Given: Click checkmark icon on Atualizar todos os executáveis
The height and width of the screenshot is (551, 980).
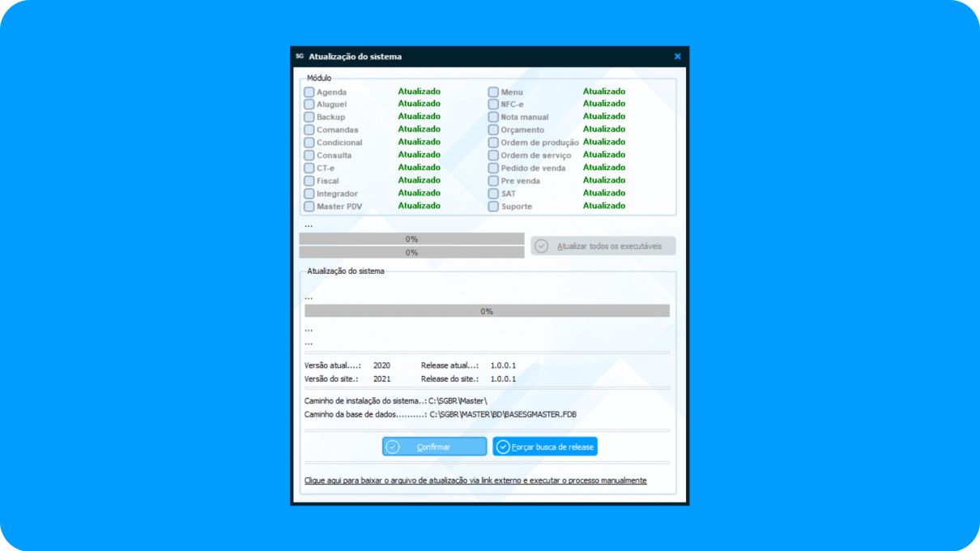Looking at the screenshot, I should pyautogui.click(x=541, y=246).
